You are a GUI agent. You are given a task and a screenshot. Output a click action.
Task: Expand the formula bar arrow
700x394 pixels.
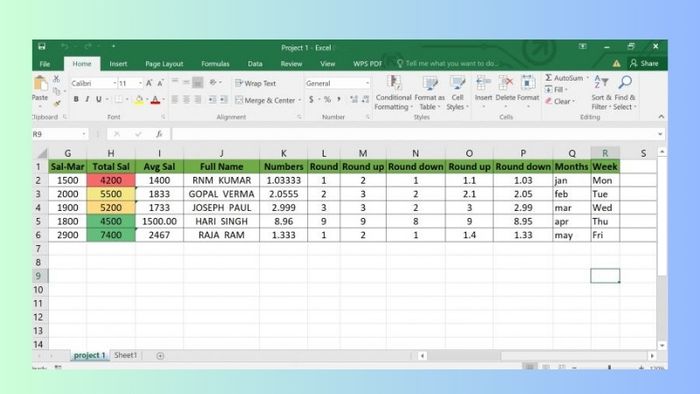(x=660, y=134)
